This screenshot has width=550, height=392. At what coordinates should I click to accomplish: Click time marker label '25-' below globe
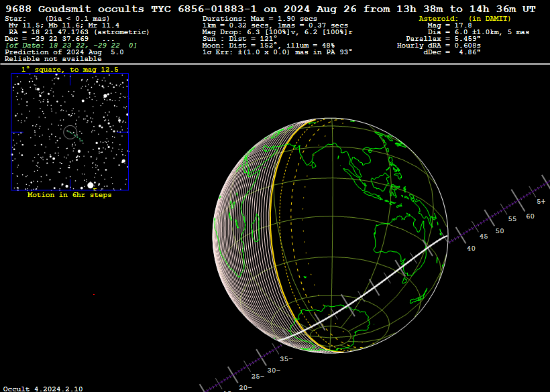pos(258,377)
